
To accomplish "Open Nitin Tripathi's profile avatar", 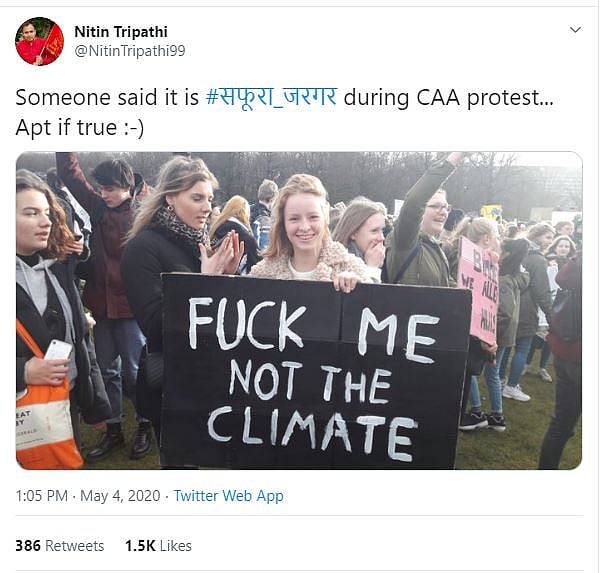I will [x=40, y=41].
